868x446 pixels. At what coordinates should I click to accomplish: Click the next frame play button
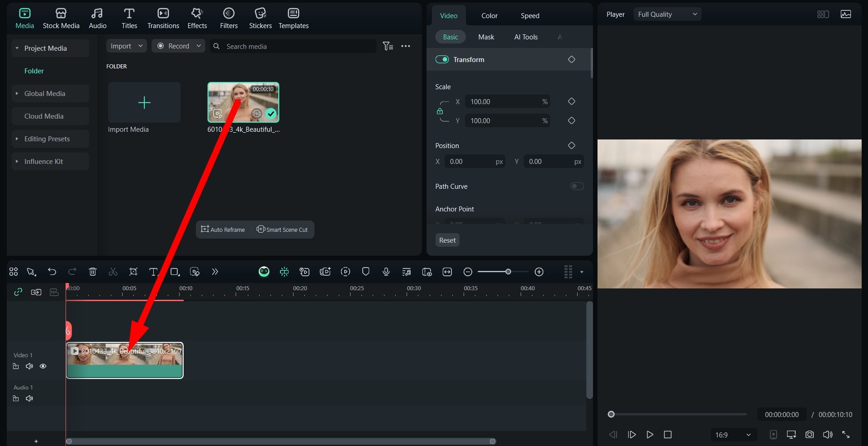(x=632, y=435)
